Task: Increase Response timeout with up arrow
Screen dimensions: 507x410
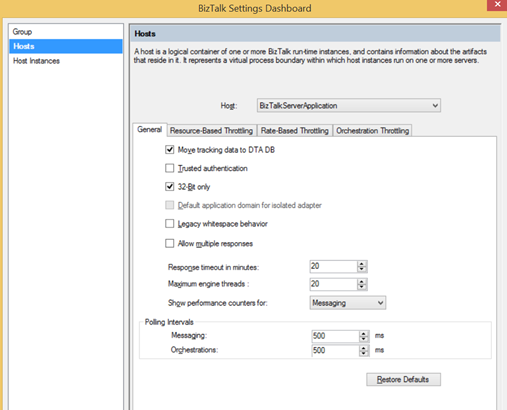Action: (x=362, y=264)
